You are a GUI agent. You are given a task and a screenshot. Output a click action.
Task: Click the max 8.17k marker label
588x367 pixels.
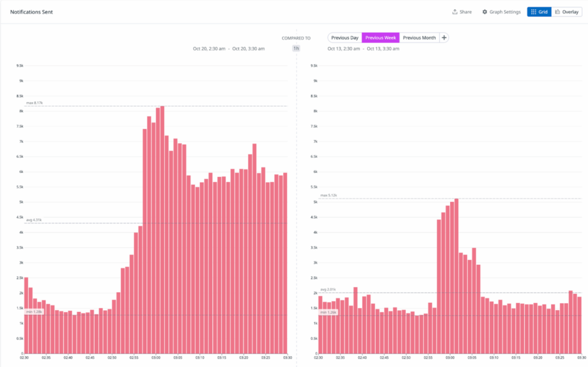(x=34, y=103)
